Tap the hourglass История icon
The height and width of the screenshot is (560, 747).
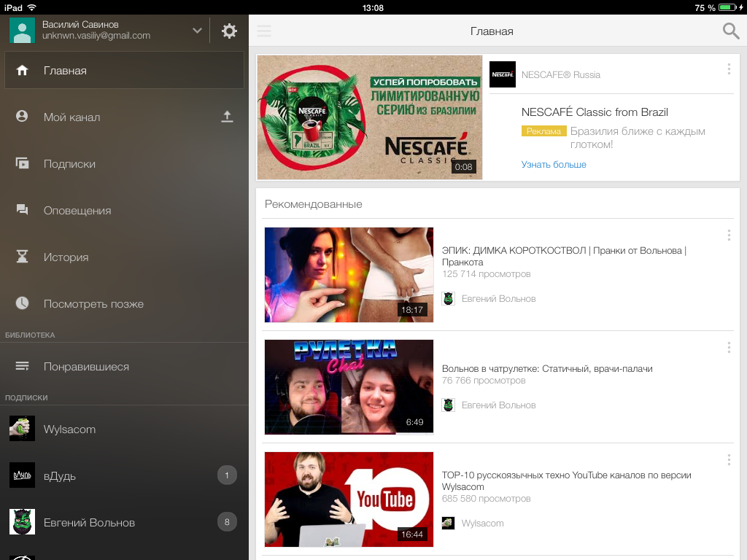pyautogui.click(x=23, y=257)
